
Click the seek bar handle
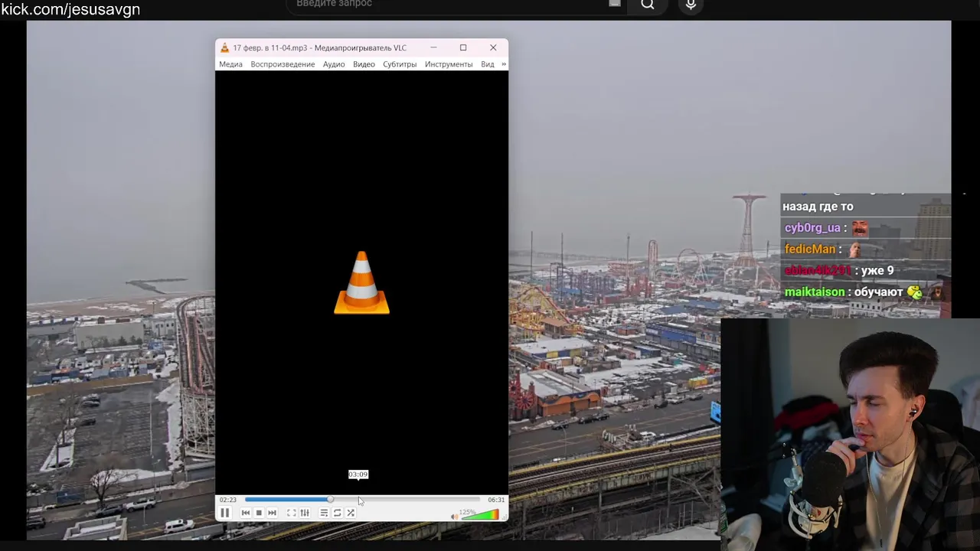click(330, 500)
